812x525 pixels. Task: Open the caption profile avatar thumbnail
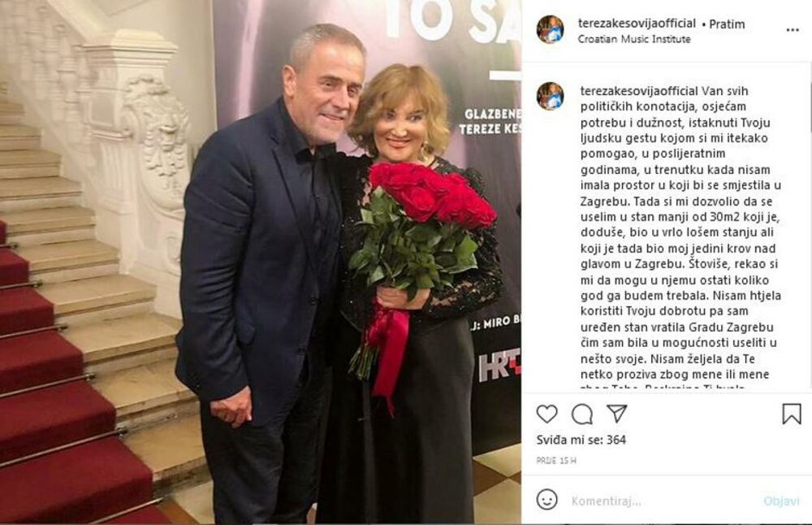pyautogui.click(x=551, y=96)
